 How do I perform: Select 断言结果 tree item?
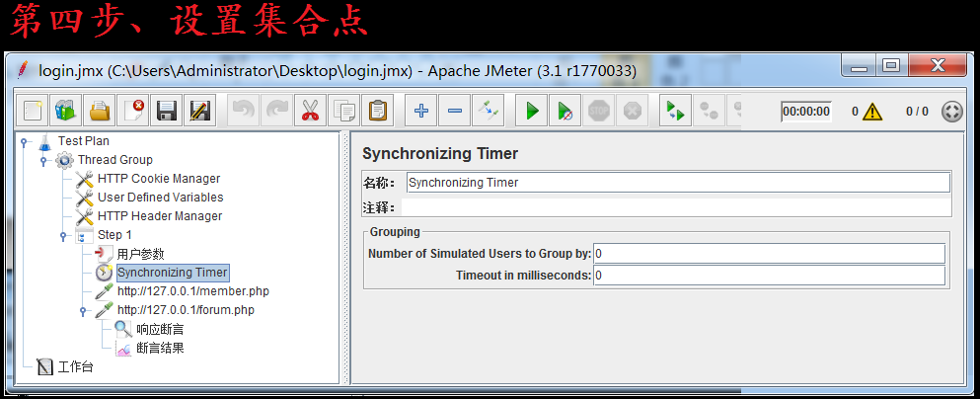click(x=160, y=348)
